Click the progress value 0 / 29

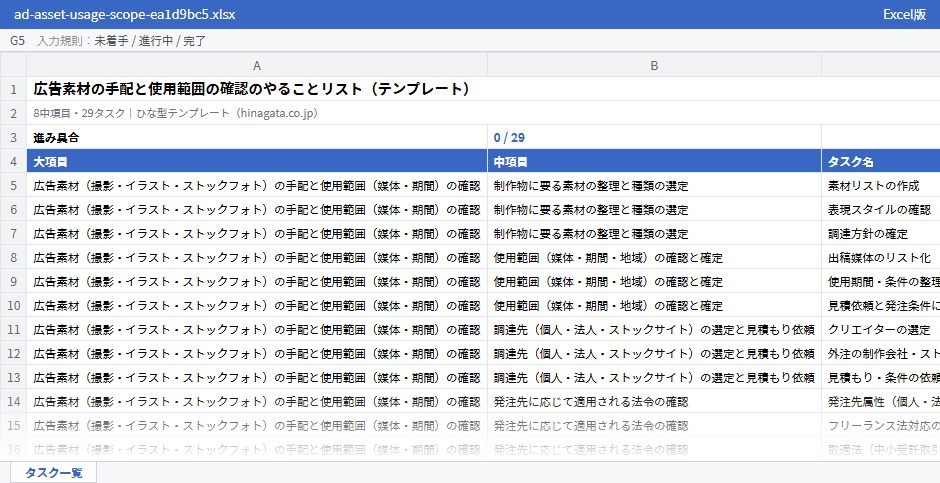pos(655,137)
